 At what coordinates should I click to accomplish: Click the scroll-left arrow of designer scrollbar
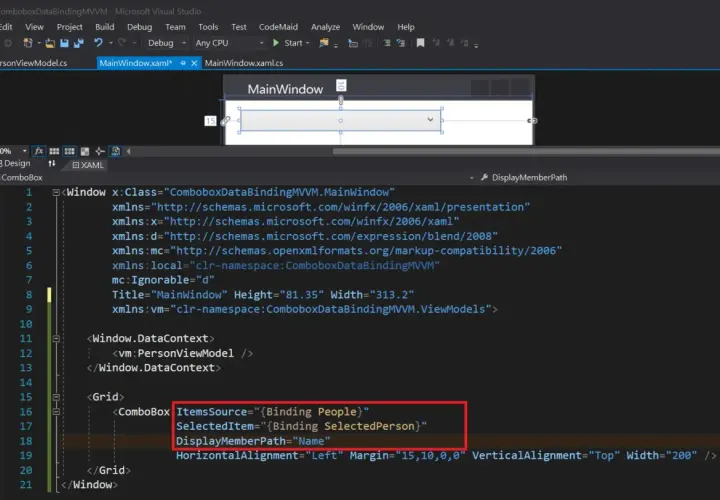coord(129,151)
